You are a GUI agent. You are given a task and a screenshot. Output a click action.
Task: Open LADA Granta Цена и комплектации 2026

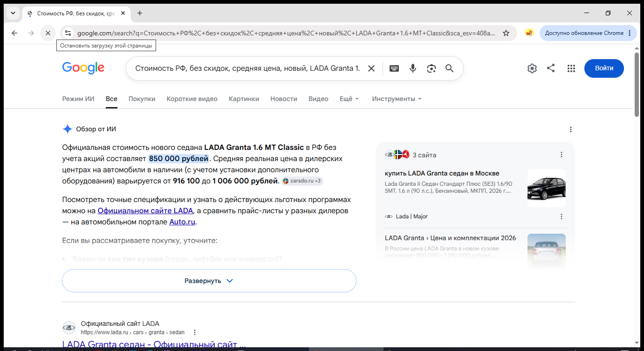pyautogui.click(x=450, y=238)
